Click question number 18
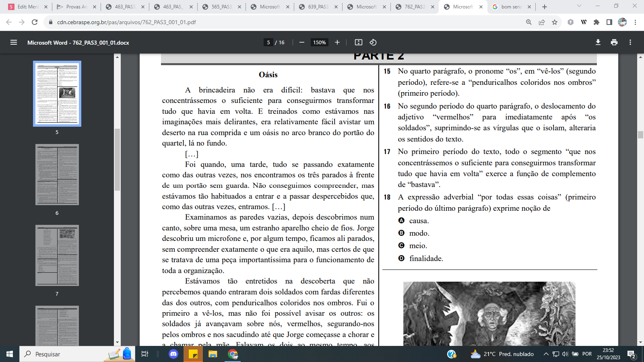This screenshot has width=644, height=362. point(387,197)
